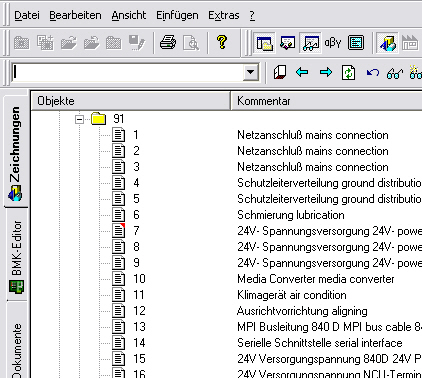Image resolution: width=422 pixels, height=378 pixels.
Task: Select drawing page 8 in the tree
Action: (136, 247)
